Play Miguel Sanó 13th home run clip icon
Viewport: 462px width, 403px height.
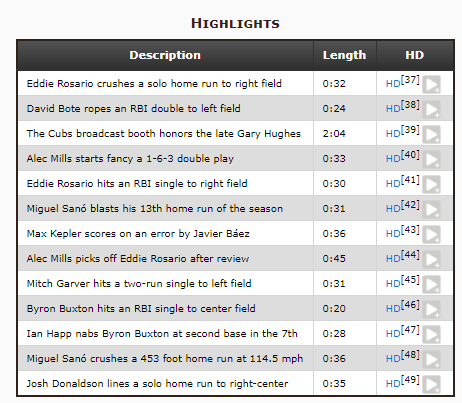click(x=431, y=209)
